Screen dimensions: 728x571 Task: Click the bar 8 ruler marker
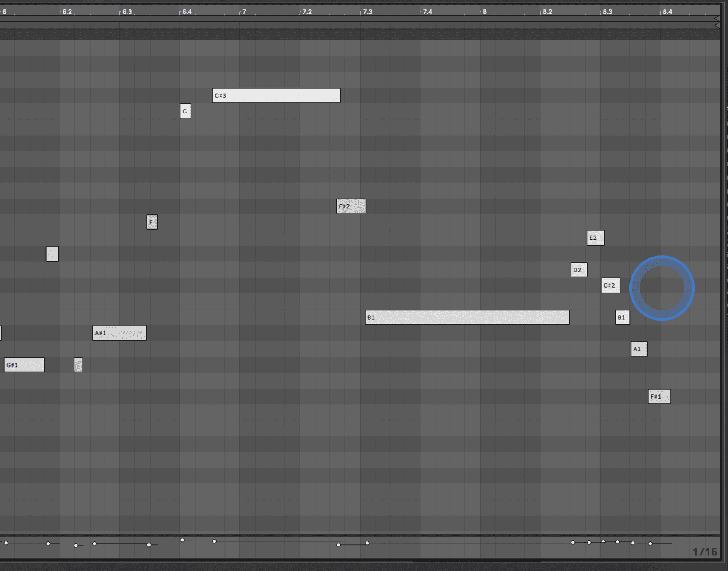point(485,12)
